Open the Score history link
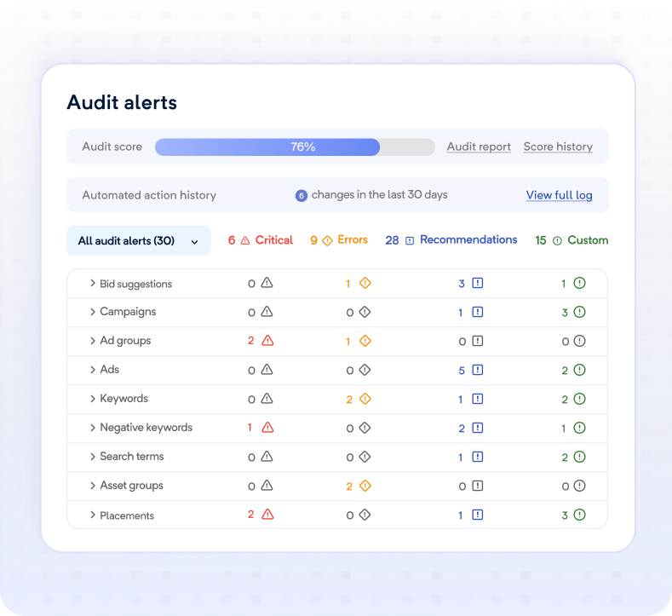The image size is (672, 616). (x=558, y=147)
